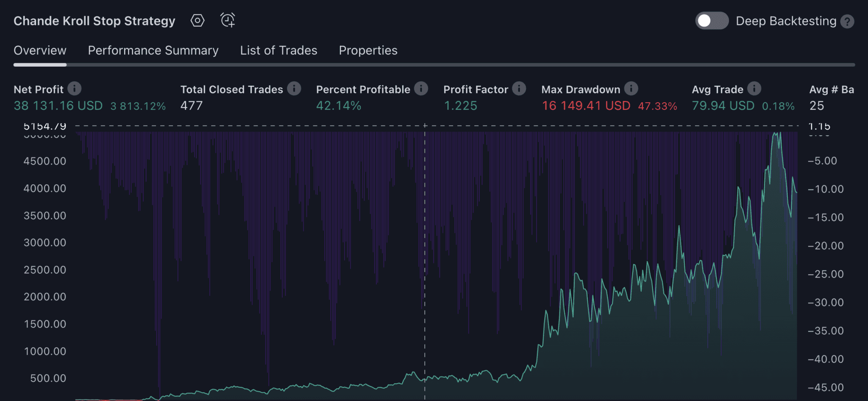This screenshot has width=868, height=401.
Task: Click the Net Profit info icon
Action: coord(75,89)
